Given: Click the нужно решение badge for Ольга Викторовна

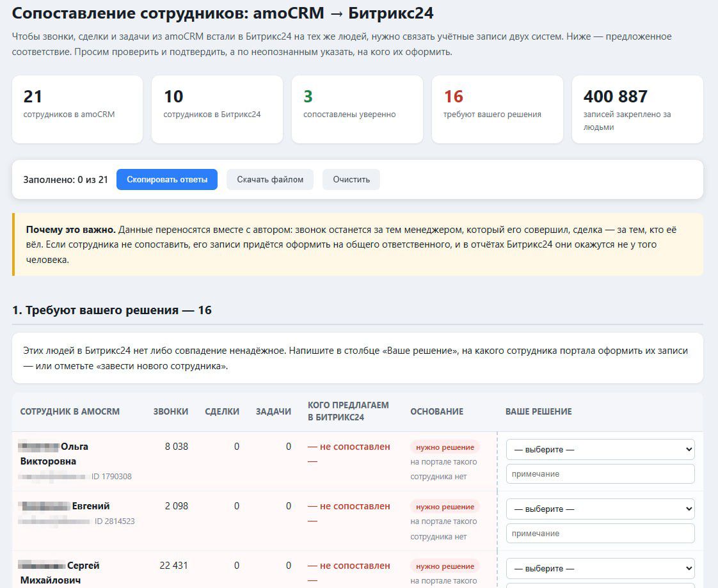Looking at the screenshot, I should 445,447.
